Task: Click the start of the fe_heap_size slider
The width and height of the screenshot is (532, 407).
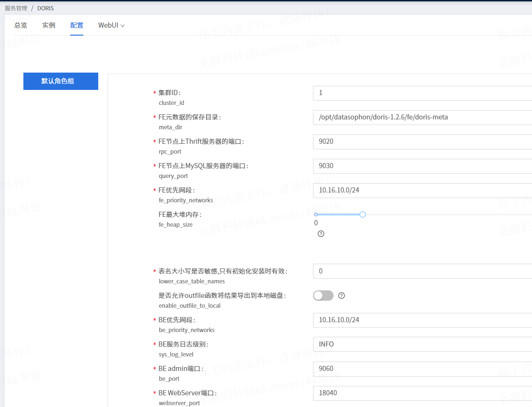Action: tap(316, 215)
